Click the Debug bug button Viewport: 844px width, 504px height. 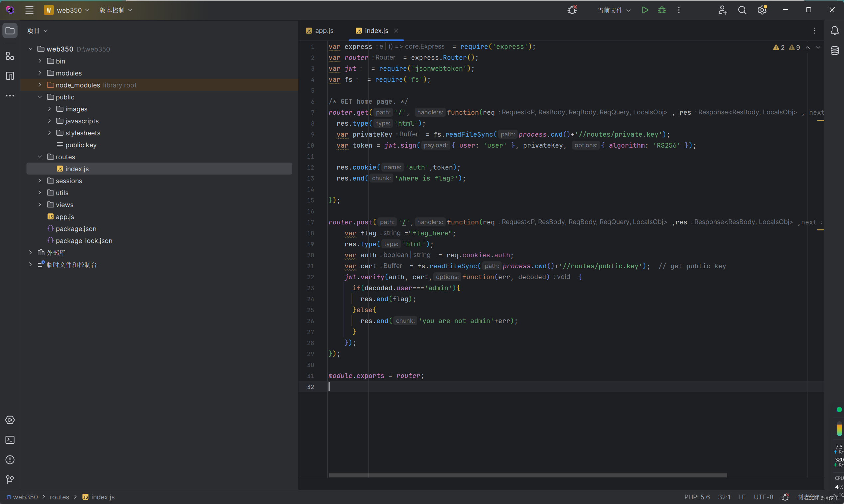(662, 10)
